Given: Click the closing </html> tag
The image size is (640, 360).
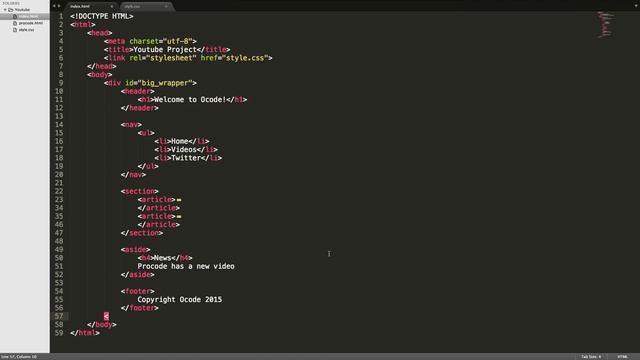Looking at the screenshot, I should (84, 333).
